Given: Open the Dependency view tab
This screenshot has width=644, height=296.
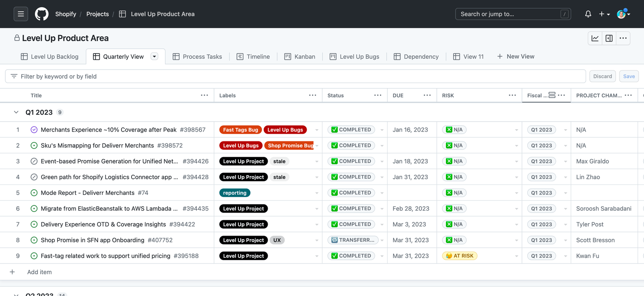Looking at the screenshot, I should 416,57.
